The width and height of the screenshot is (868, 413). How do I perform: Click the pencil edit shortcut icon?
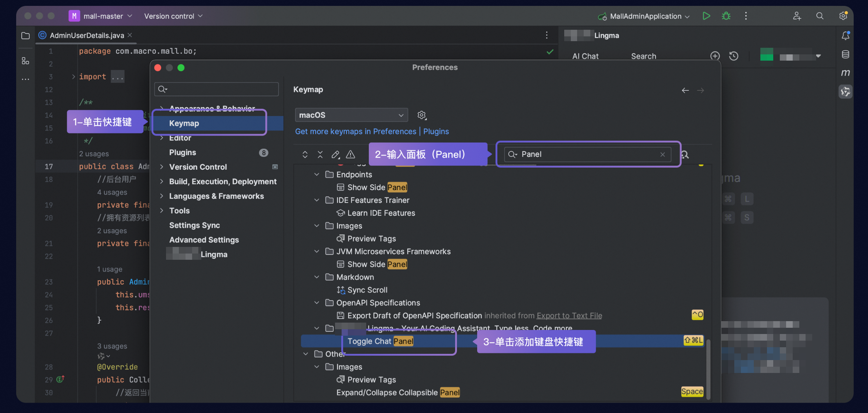pos(335,154)
